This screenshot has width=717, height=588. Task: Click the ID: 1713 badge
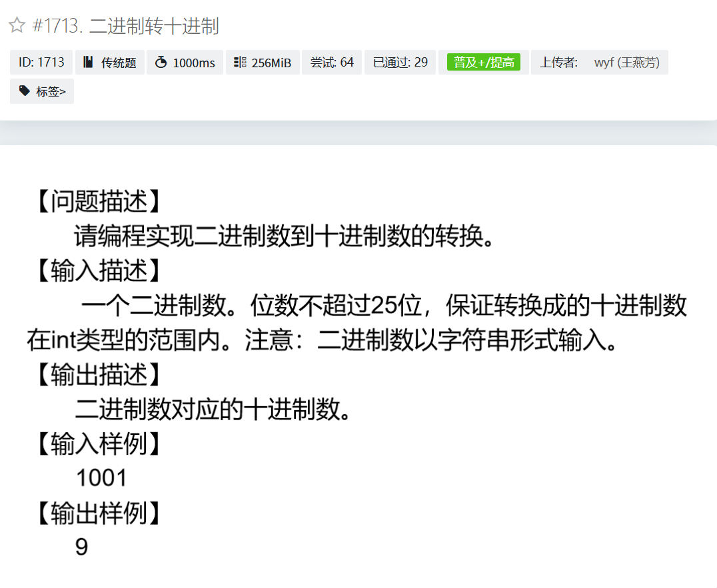(x=41, y=63)
